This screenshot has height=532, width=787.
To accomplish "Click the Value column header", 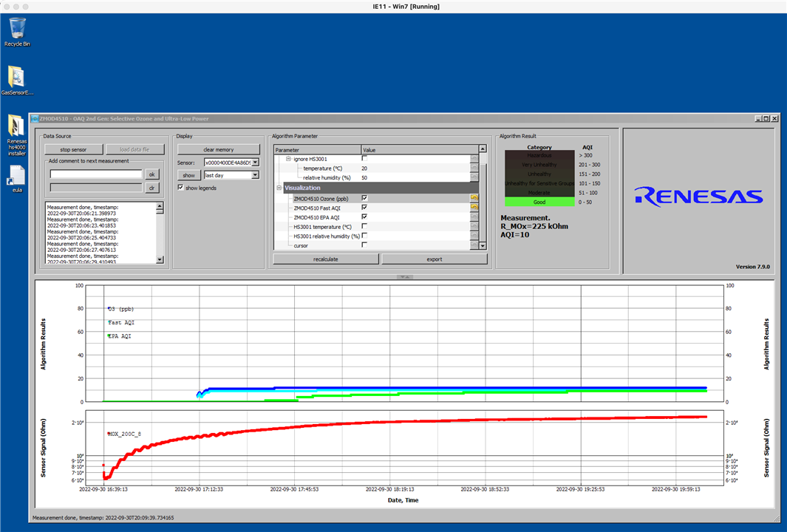I will tap(420, 149).
